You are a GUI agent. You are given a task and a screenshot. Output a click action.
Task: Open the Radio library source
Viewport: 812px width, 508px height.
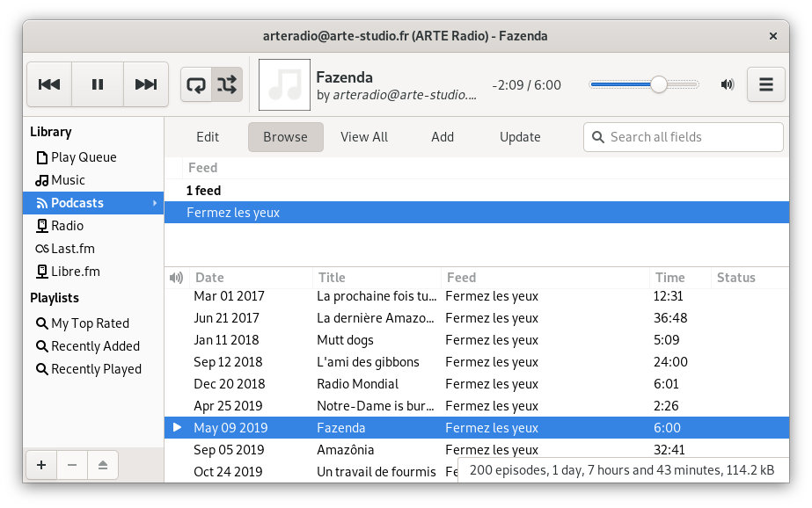67,226
